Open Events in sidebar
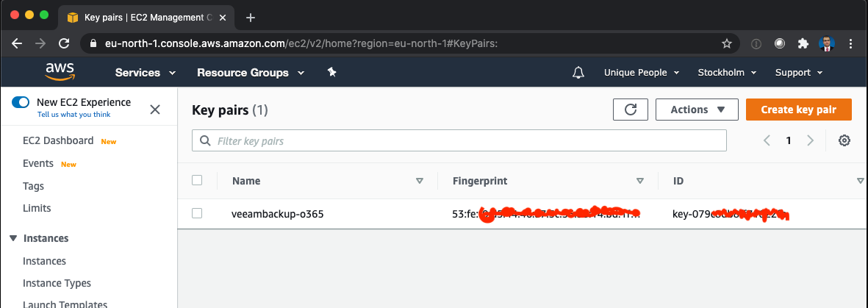This screenshot has width=868, height=308. [38, 163]
